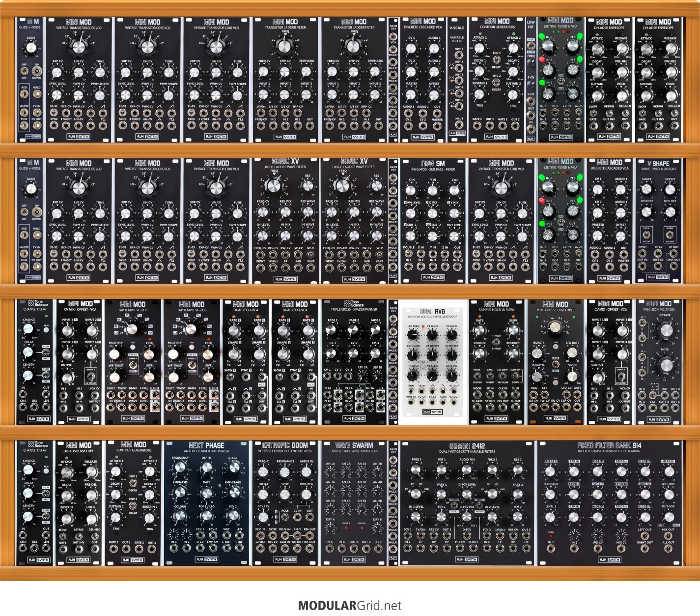Toggle the CASCADE / DUAL switch on Gemini 2412

[454, 505]
